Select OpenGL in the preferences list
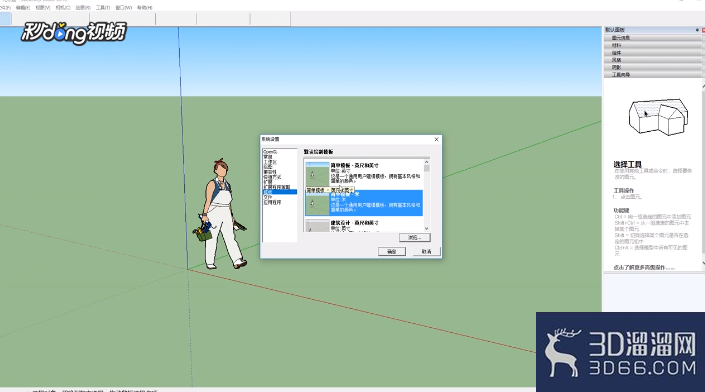The height and width of the screenshot is (392, 705). pyautogui.click(x=270, y=152)
